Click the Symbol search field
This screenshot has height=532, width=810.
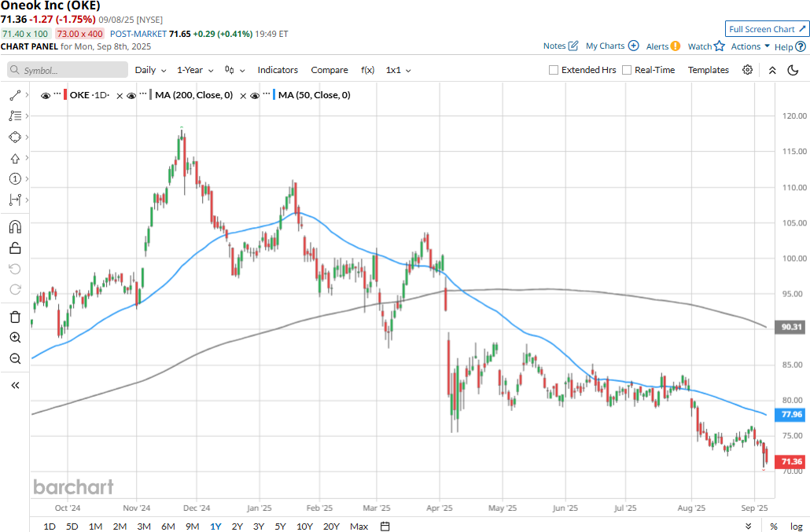click(68, 70)
